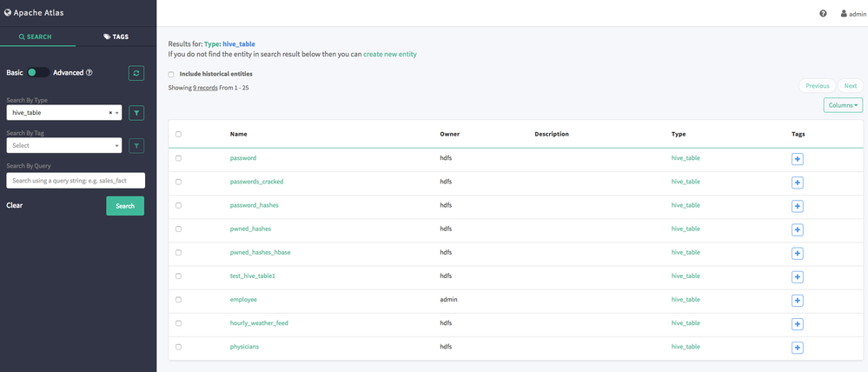Open the hourly_weather_feed entity link
The image size is (868, 372).
[259, 322]
